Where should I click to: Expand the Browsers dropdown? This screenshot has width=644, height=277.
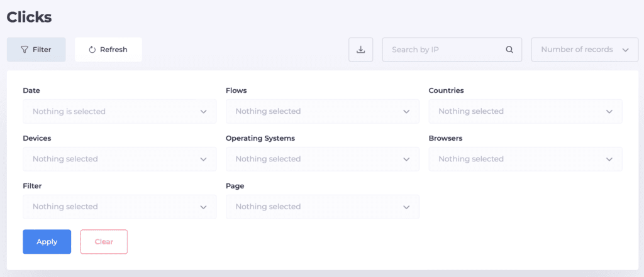tap(525, 159)
